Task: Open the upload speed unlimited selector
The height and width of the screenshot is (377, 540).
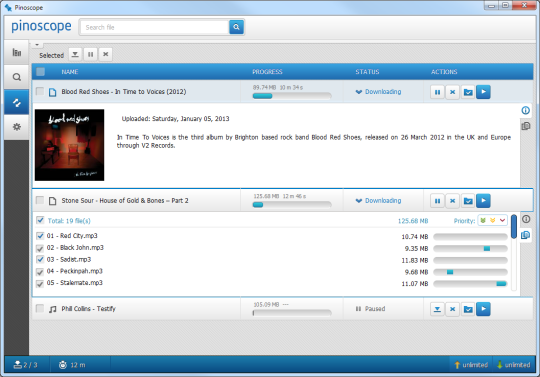Action: 471,365
